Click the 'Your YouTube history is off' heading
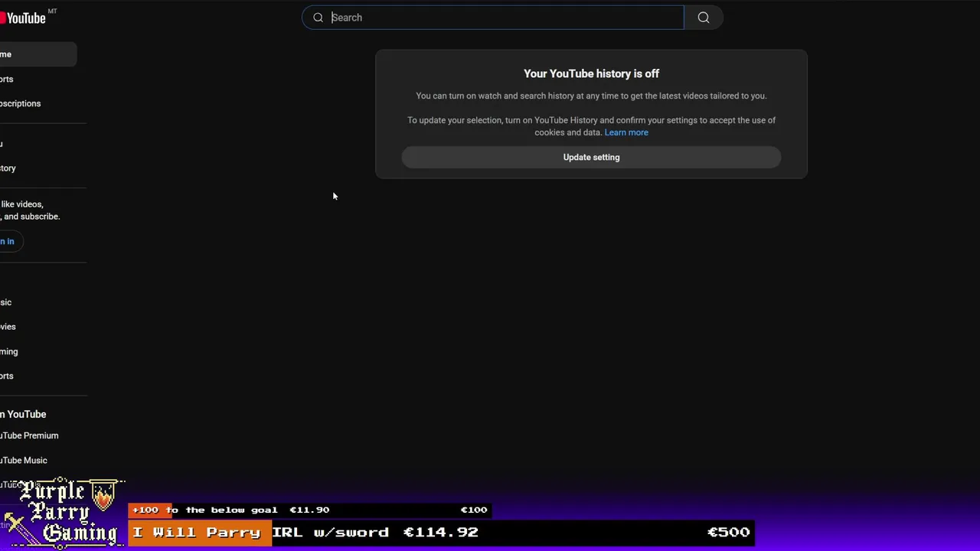The width and height of the screenshot is (980, 551). [x=591, y=73]
